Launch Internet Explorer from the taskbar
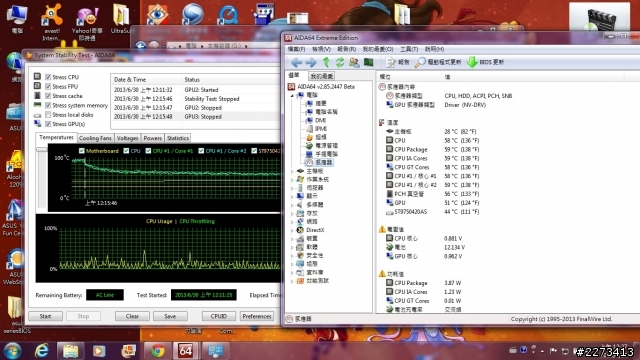 coord(42,351)
